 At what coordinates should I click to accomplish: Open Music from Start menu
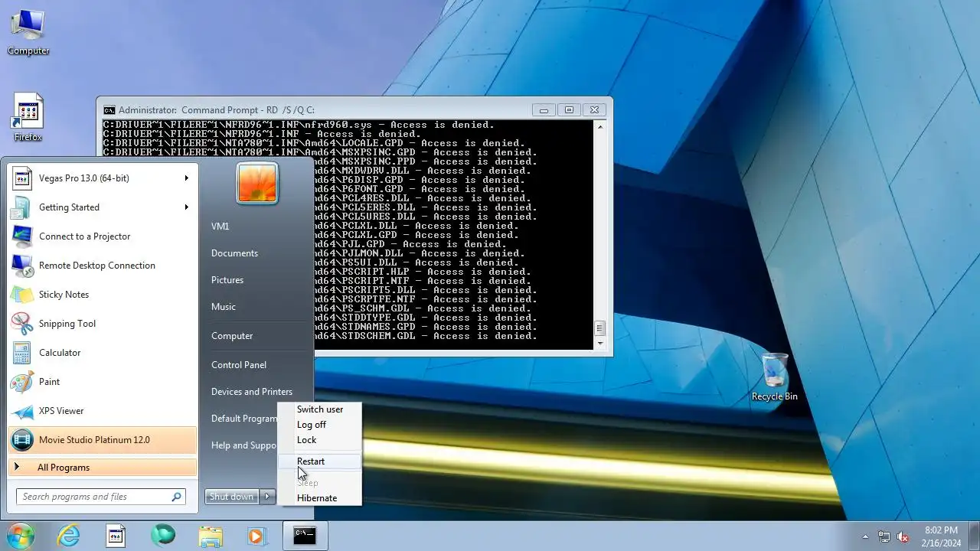click(x=224, y=307)
